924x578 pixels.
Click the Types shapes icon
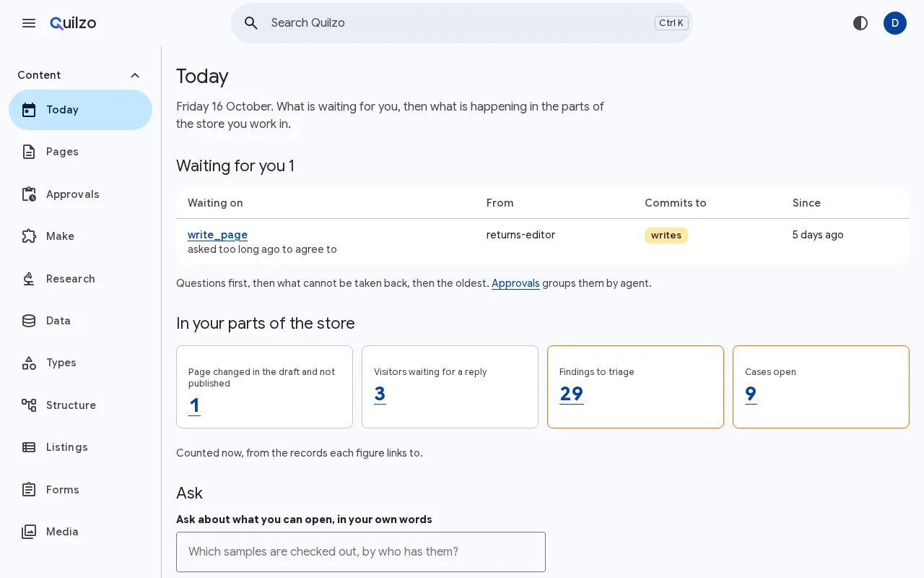coord(29,363)
